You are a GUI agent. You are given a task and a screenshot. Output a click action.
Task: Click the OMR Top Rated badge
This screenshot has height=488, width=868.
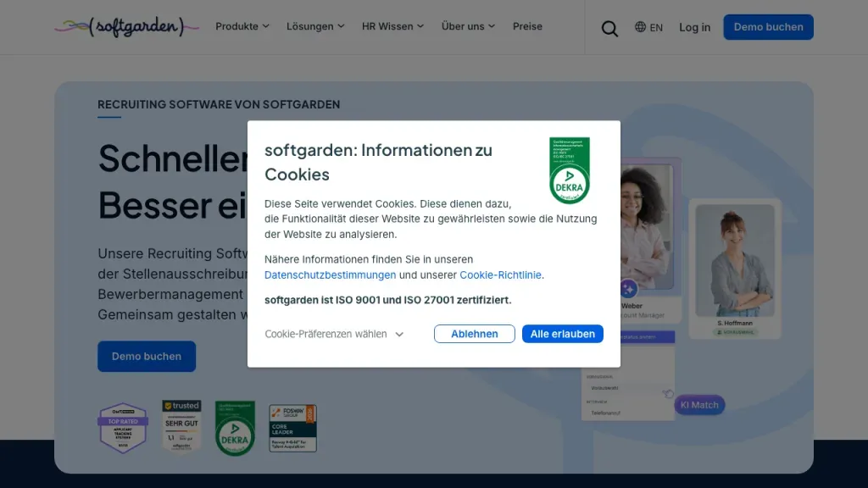point(123,428)
